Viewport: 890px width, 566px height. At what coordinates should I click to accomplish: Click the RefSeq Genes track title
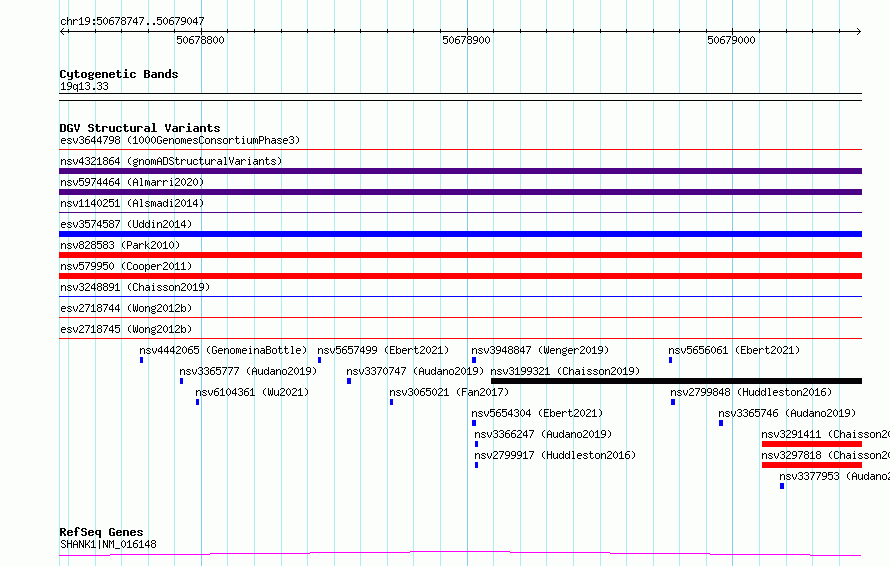point(101,532)
